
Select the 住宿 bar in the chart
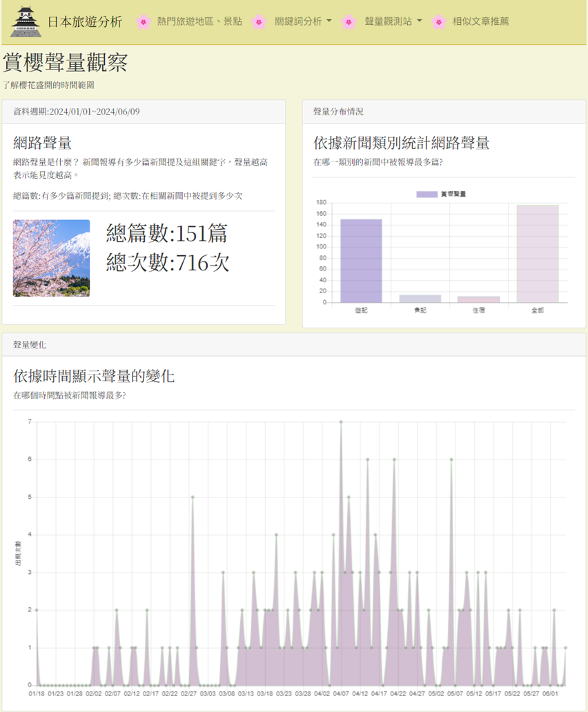[x=479, y=299]
